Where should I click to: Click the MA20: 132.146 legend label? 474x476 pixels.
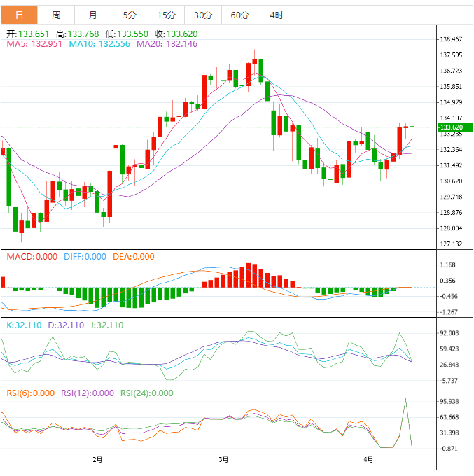pyautogui.click(x=167, y=44)
